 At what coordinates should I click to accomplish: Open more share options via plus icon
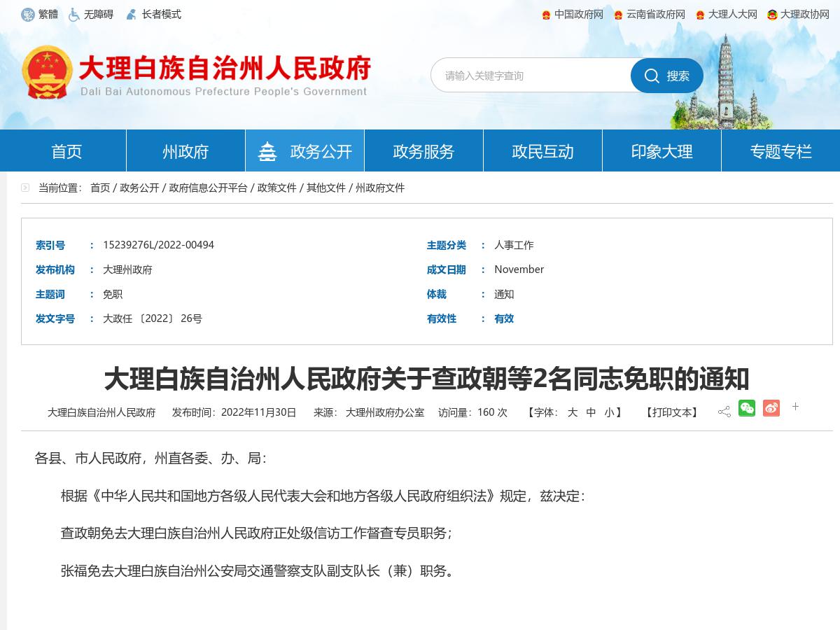pyautogui.click(x=795, y=406)
